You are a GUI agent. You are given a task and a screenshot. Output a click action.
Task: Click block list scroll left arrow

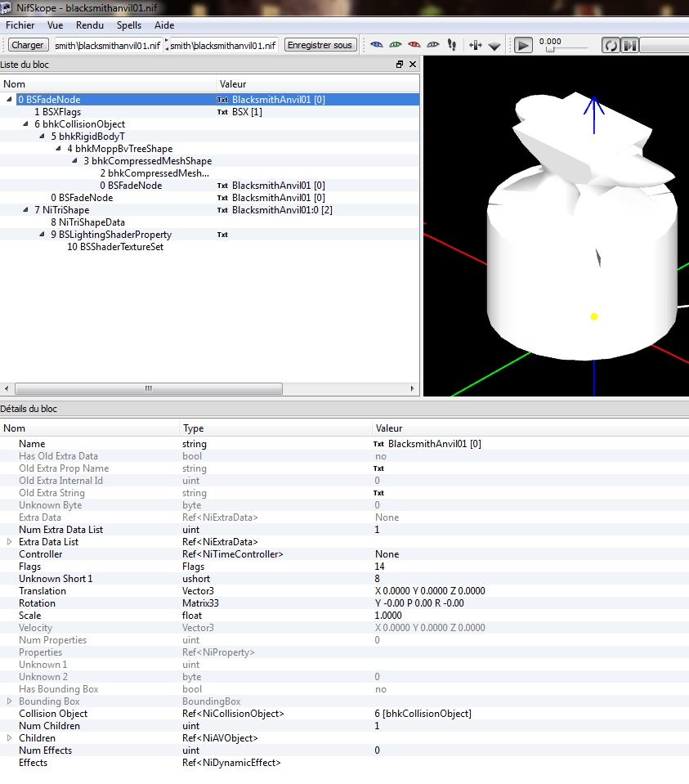click(x=7, y=388)
